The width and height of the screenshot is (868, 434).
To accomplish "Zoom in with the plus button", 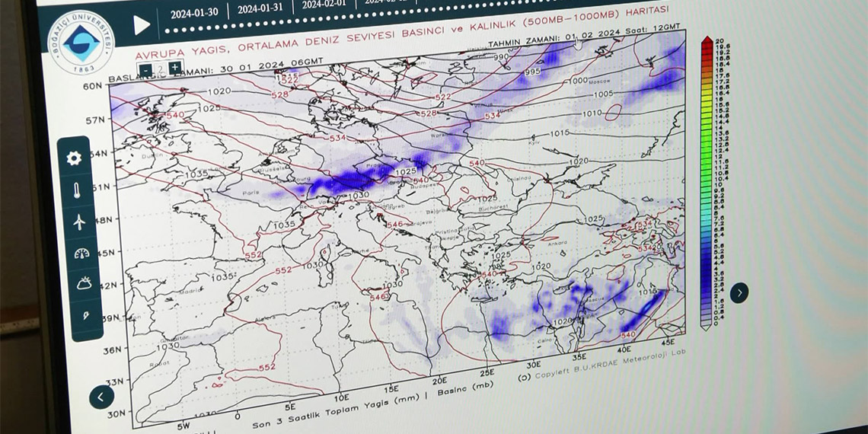I will [175, 67].
